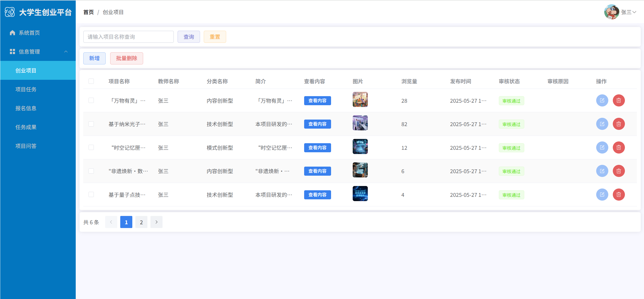The width and height of the screenshot is (644, 299).
Task: Click the home icon next to 系统首页
Action: (x=12, y=33)
